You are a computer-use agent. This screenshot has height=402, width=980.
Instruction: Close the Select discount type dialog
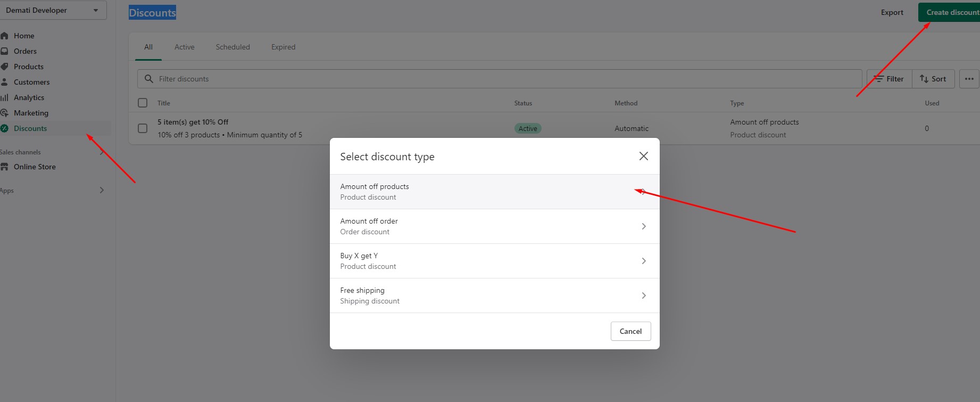click(644, 156)
